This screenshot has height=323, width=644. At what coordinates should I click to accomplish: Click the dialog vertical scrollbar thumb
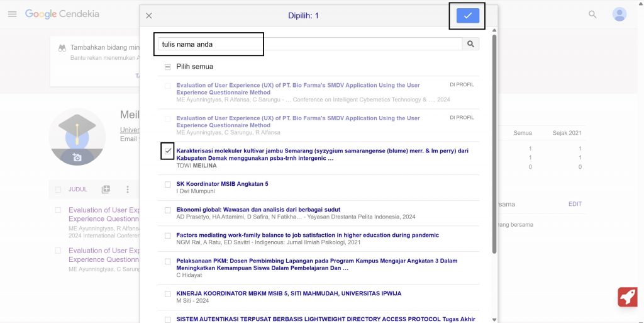point(494,144)
